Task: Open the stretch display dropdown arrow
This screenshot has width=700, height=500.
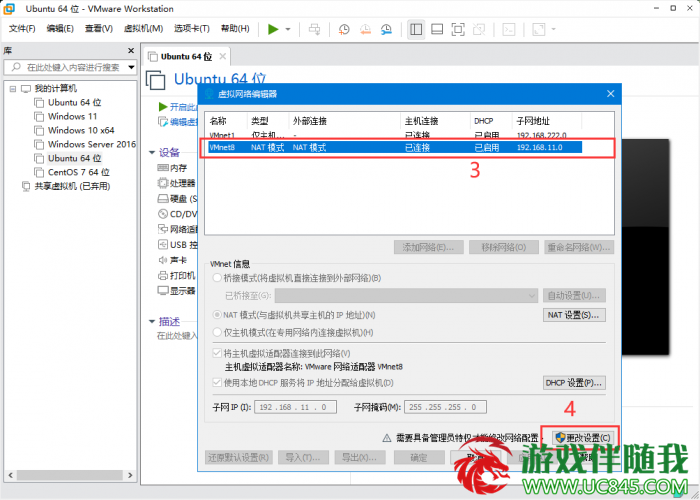Action: tap(554, 29)
